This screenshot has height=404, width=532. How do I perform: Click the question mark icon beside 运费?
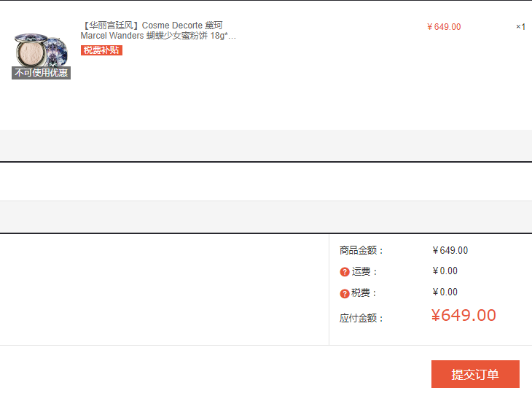click(x=345, y=271)
